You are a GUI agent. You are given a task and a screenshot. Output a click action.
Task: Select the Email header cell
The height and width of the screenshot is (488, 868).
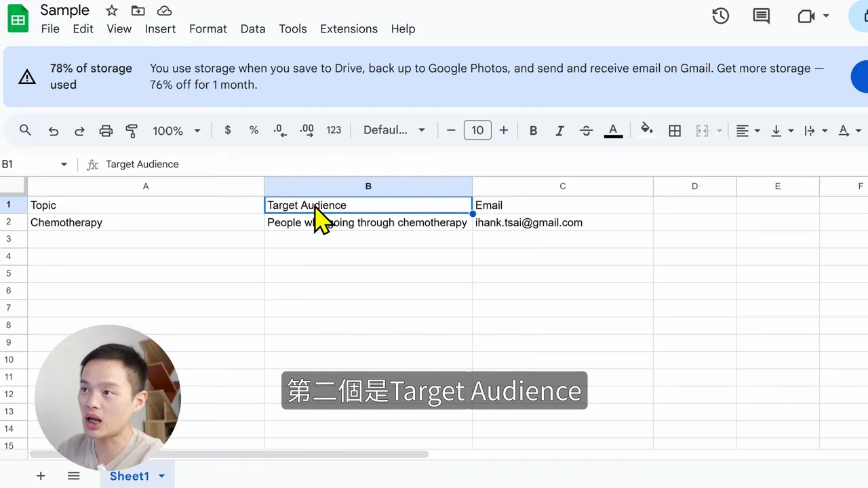pyautogui.click(x=562, y=205)
